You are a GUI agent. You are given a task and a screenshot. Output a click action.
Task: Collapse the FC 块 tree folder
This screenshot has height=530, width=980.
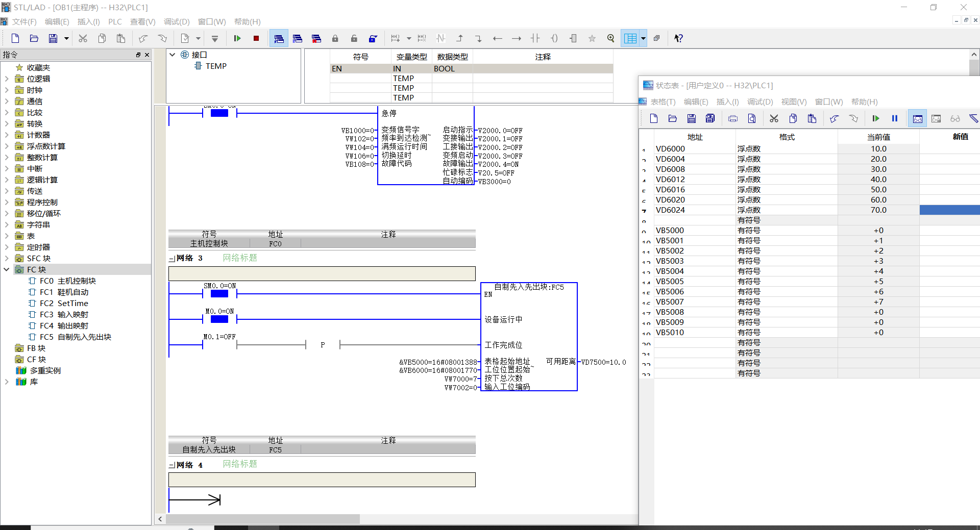point(7,269)
